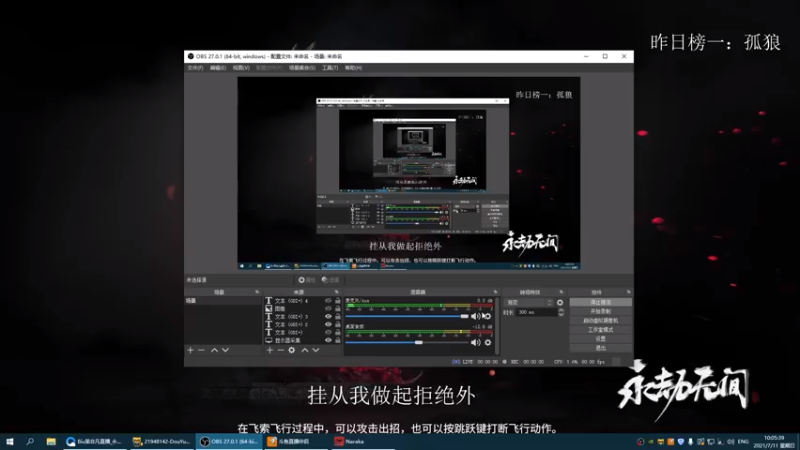
Task: Toggle visibility of 文本 (GDI+) 2 source
Action: 328,324
